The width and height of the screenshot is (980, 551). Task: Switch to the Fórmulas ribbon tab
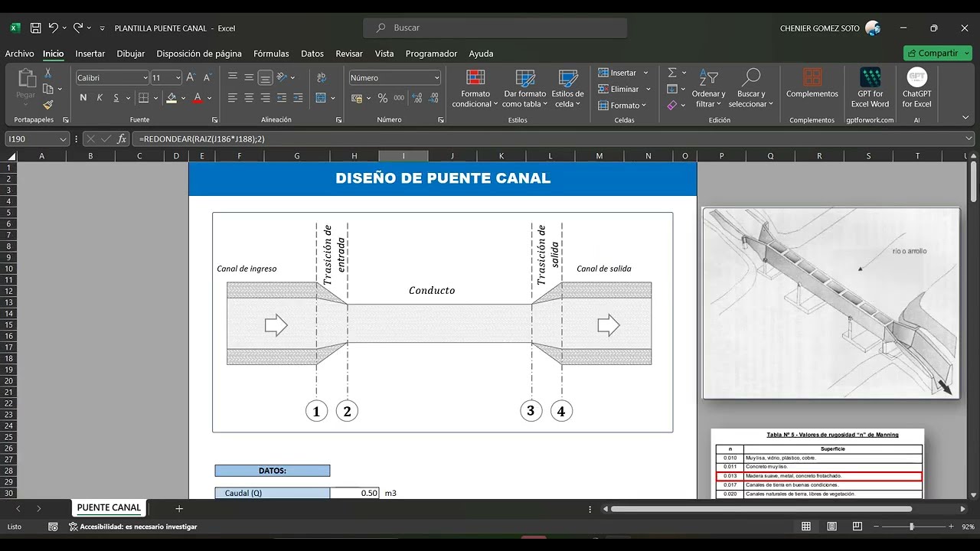[x=271, y=54]
